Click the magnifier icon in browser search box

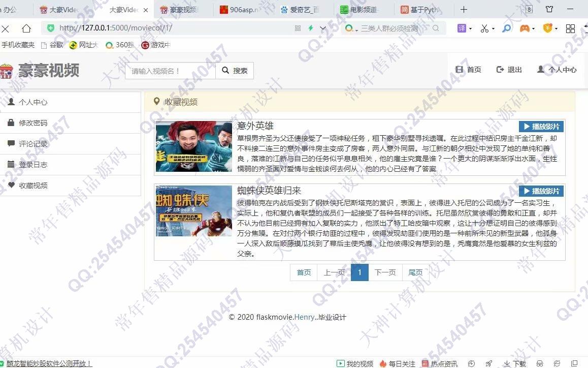pyautogui.click(x=435, y=28)
